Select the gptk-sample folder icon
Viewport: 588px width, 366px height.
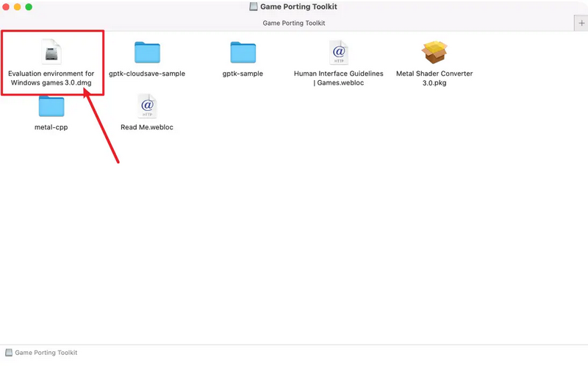click(x=243, y=52)
